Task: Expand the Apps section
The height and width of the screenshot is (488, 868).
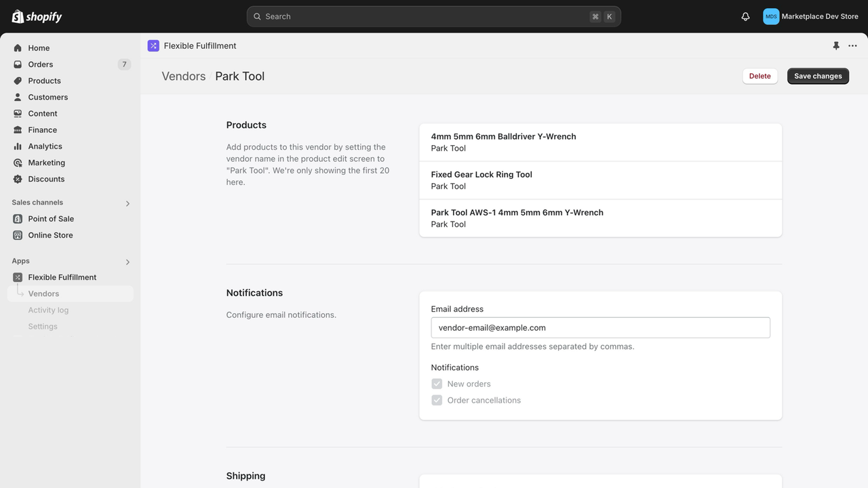Action: pyautogui.click(x=127, y=262)
